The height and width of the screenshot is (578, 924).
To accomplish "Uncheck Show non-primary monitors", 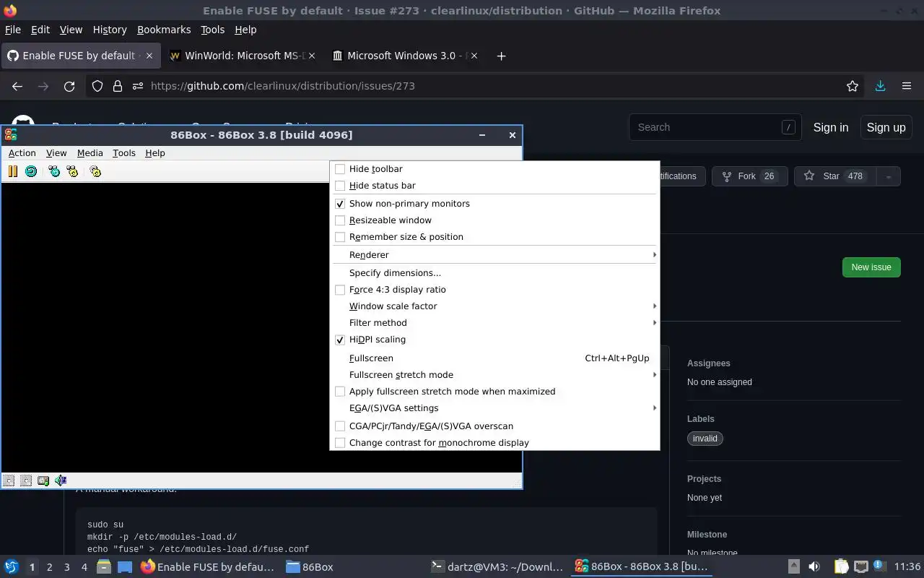I will click(x=340, y=204).
